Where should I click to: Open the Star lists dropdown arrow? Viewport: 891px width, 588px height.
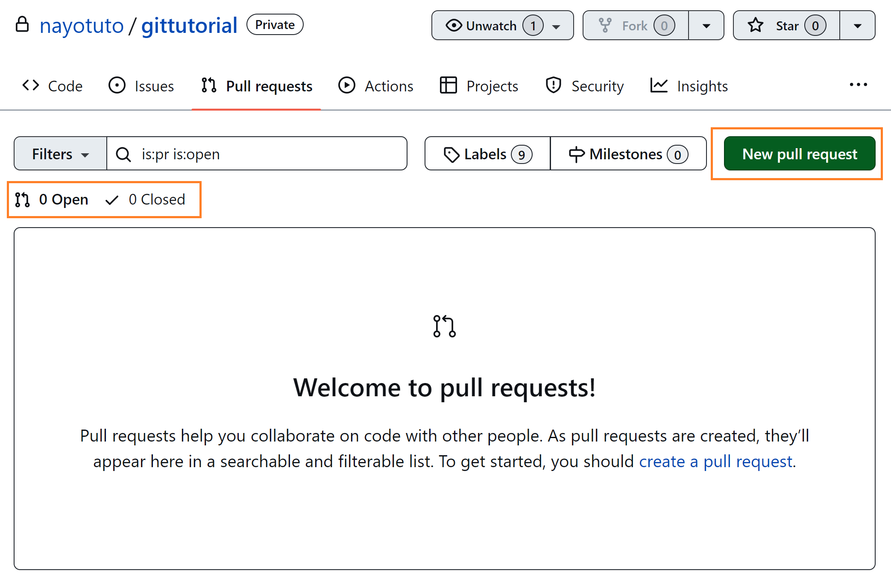(x=857, y=26)
